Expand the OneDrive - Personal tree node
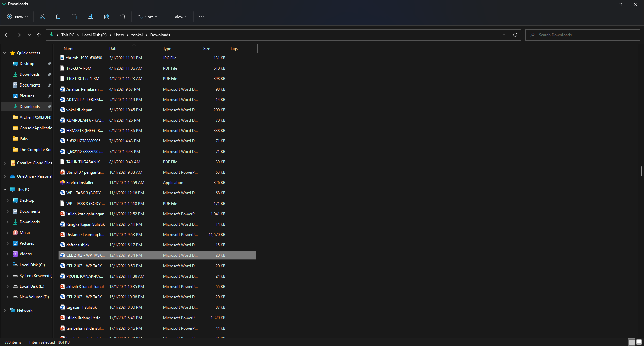This screenshot has width=644, height=346. 5,176
